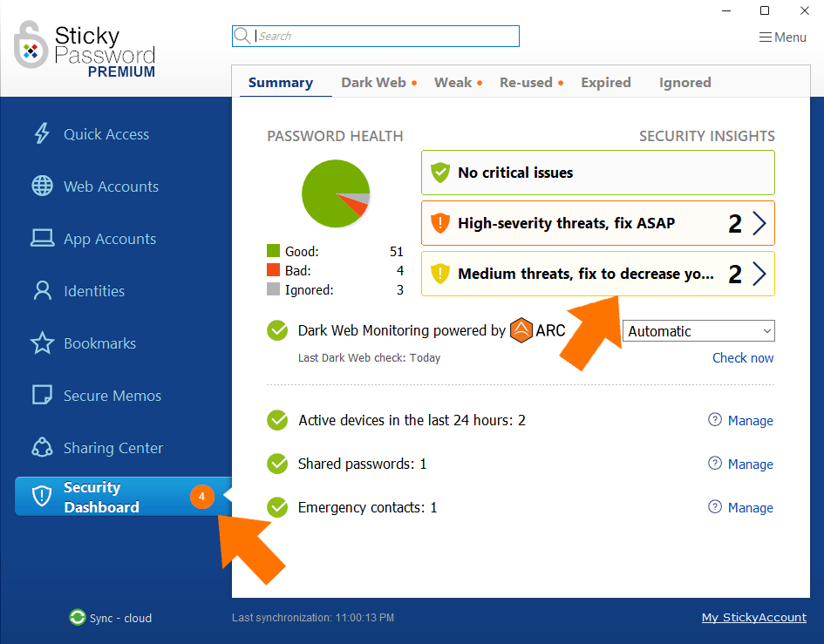This screenshot has height=644, width=824.
Task: Click the Quick Access lightning icon
Action: pos(42,133)
